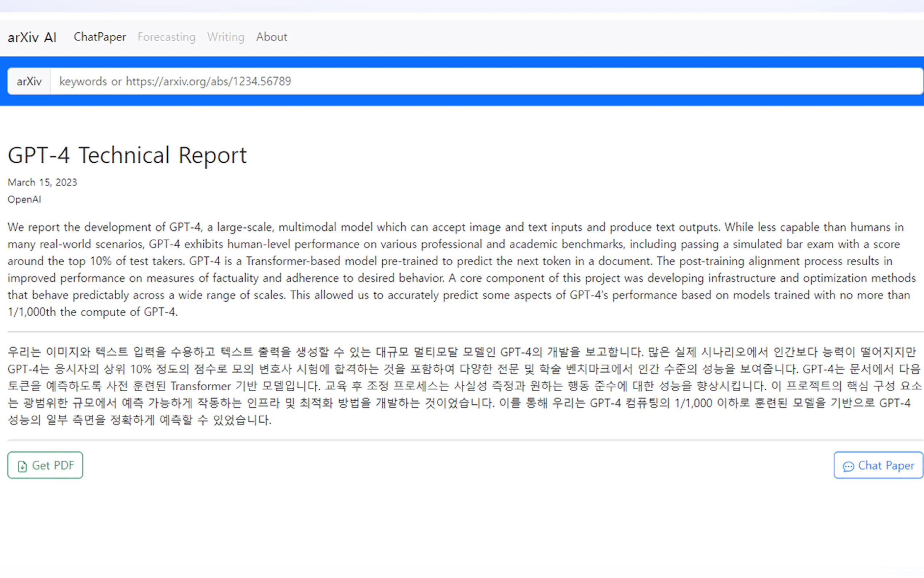
Task: Click the arXiv label beside search box
Action: click(29, 82)
